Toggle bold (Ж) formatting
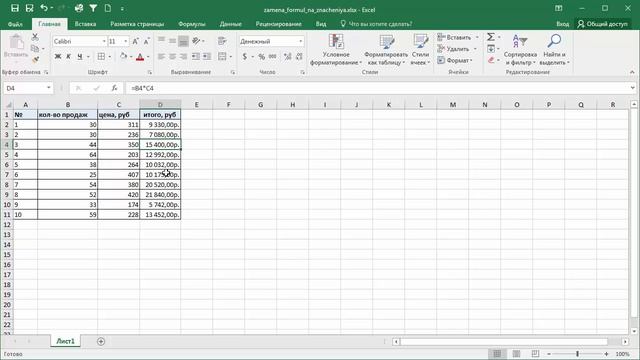The height and width of the screenshot is (360, 640). point(58,56)
